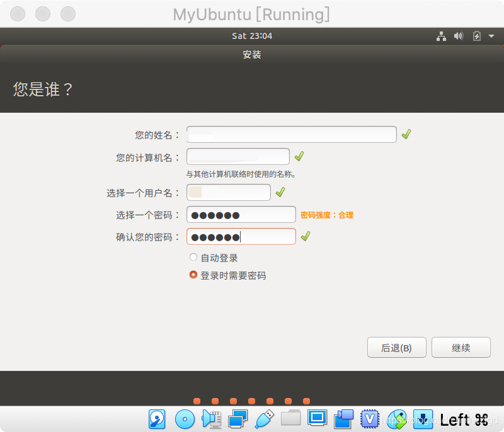
Task: Click the checkmark beside computer name field
Action: 299,156
